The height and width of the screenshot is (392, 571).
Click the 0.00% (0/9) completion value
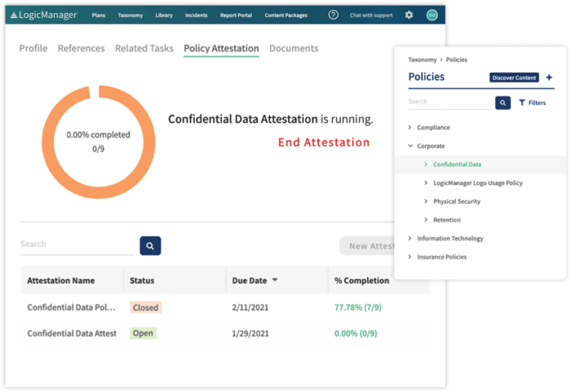coord(356,333)
